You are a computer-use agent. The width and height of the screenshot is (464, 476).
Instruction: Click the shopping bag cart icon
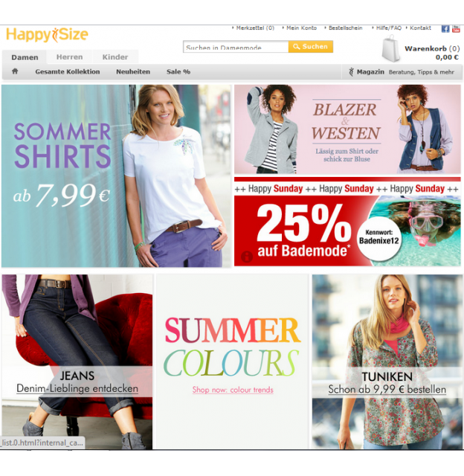[391, 48]
